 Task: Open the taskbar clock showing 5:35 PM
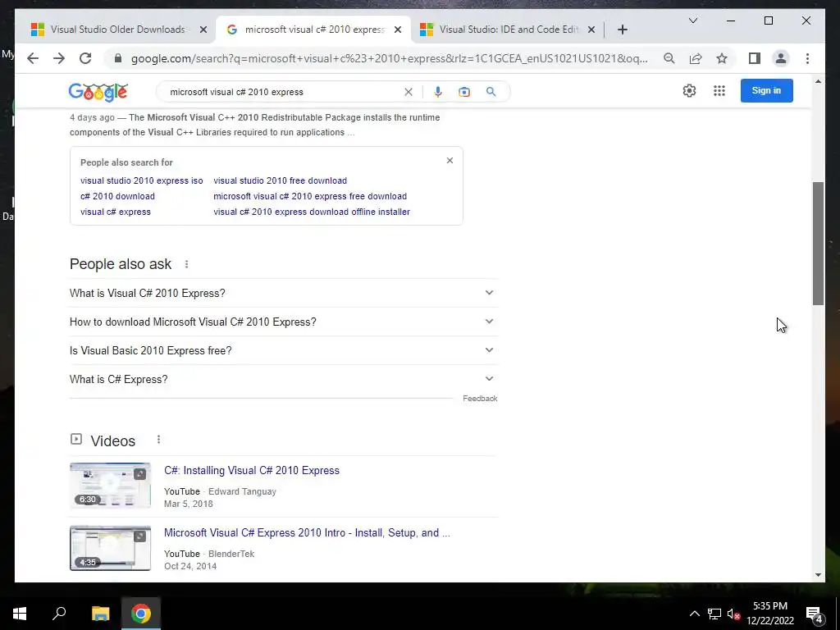pos(769,614)
